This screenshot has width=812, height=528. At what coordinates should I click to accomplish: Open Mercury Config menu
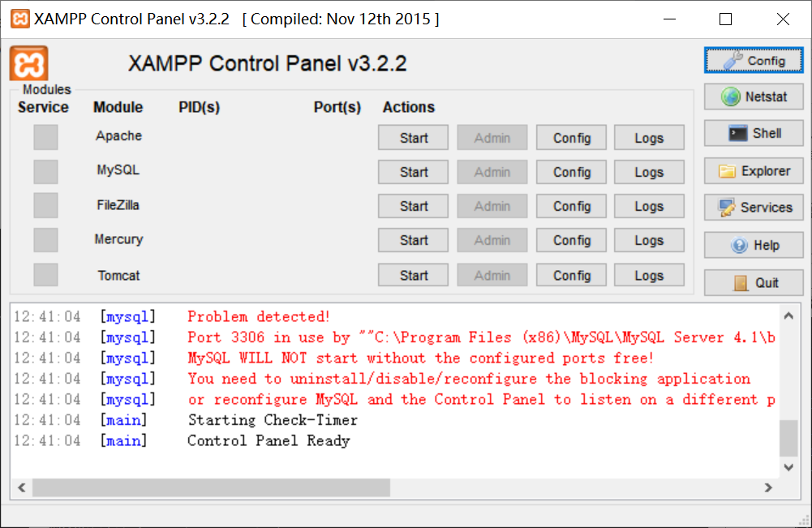pos(571,240)
